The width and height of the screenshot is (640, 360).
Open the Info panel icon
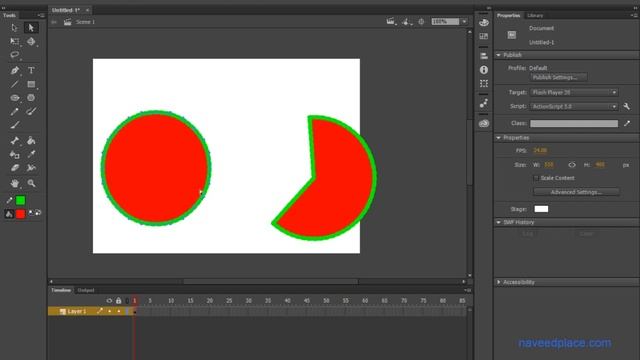point(484,70)
